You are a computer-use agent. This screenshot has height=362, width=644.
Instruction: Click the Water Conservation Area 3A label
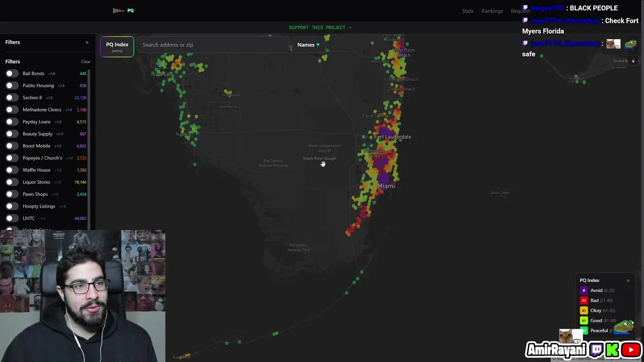pos(325,148)
